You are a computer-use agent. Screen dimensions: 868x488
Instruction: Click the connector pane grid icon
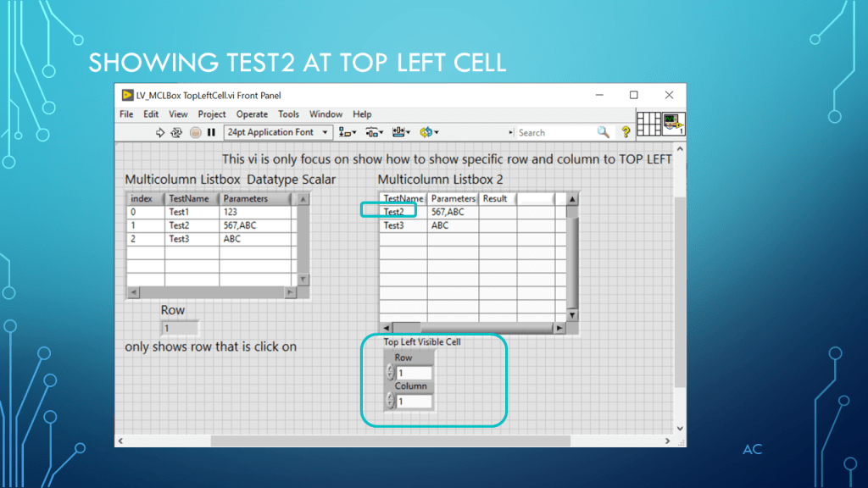click(648, 123)
